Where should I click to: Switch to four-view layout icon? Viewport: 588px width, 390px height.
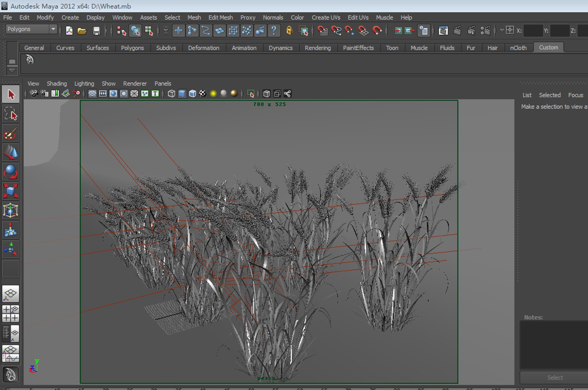[11, 313]
